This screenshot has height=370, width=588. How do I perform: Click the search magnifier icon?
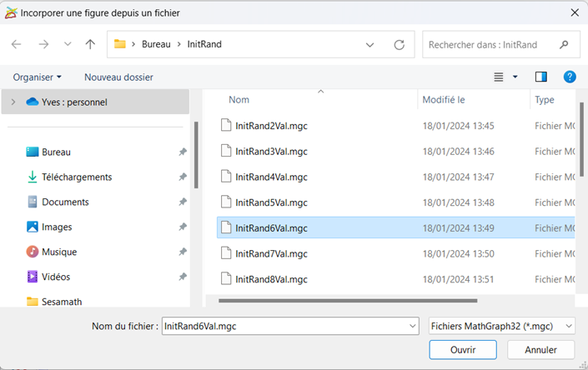pyautogui.click(x=565, y=44)
